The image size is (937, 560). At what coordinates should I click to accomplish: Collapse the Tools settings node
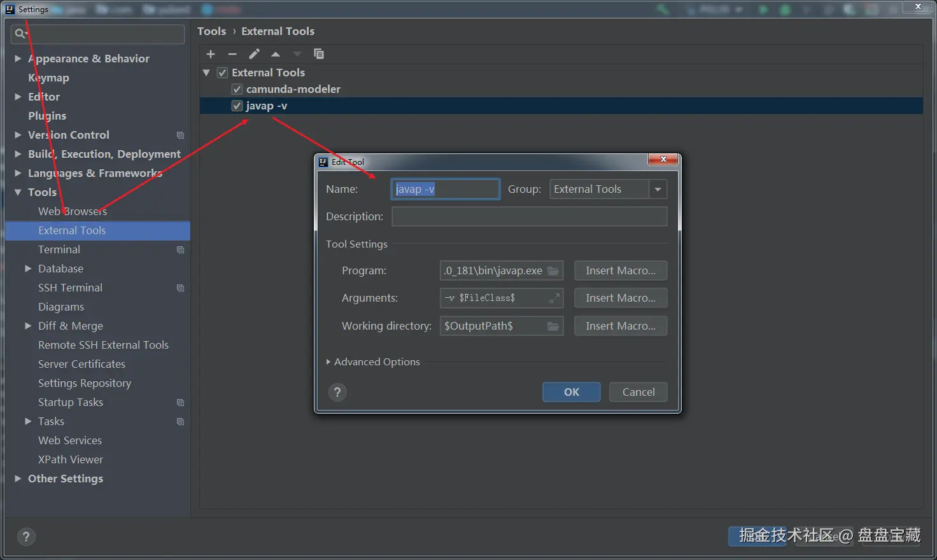click(18, 192)
